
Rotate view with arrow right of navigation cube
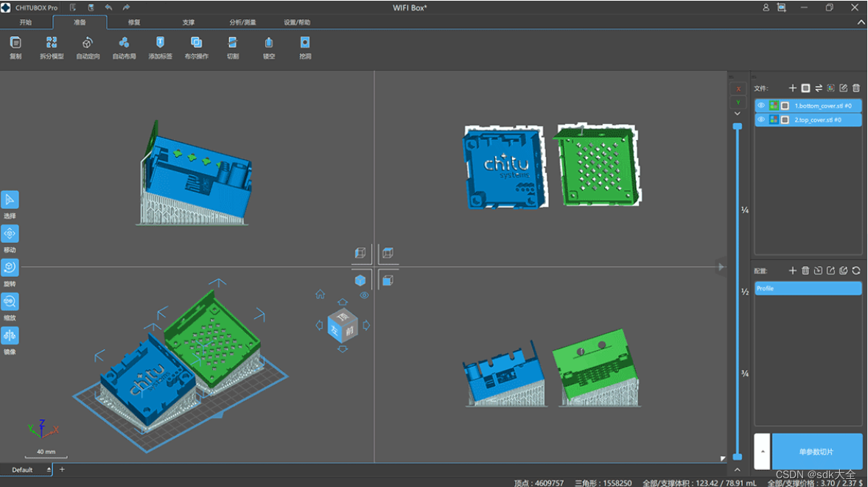tap(366, 326)
